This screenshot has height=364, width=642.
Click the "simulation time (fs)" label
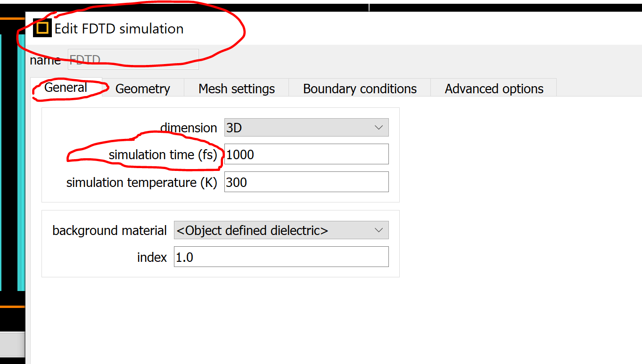click(x=163, y=154)
